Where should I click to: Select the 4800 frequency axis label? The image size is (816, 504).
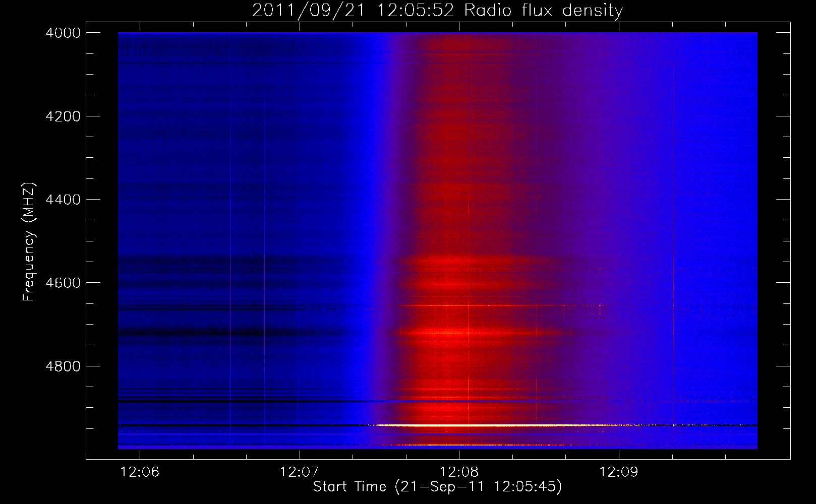click(63, 366)
